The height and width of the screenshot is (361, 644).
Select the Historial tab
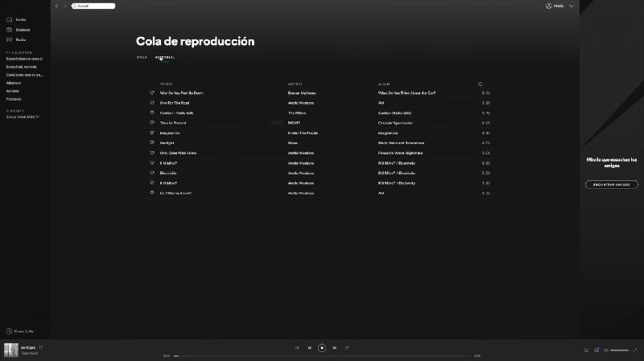(x=165, y=57)
